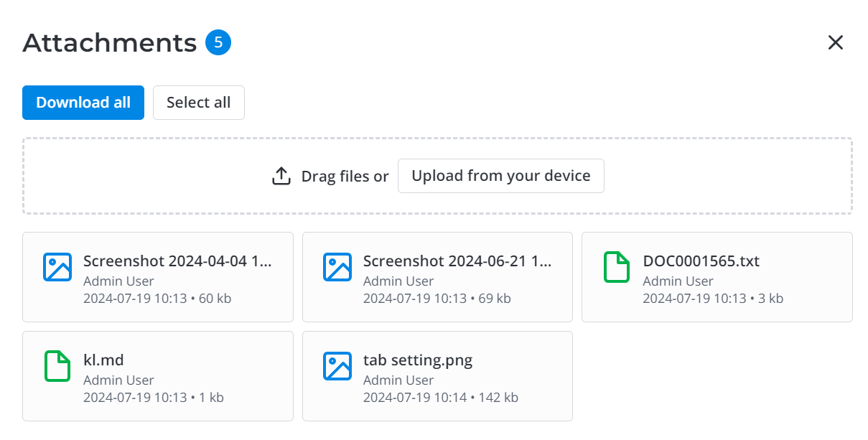Open the Screenshot 2024-04-04 file name
The height and width of the screenshot is (440, 868).
[x=177, y=261]
